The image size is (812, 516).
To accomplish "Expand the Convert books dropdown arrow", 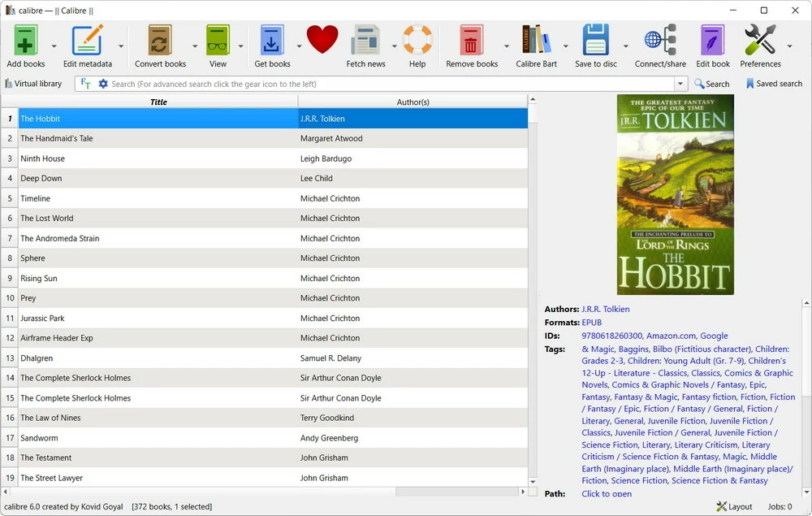I will tap(195, 46).
